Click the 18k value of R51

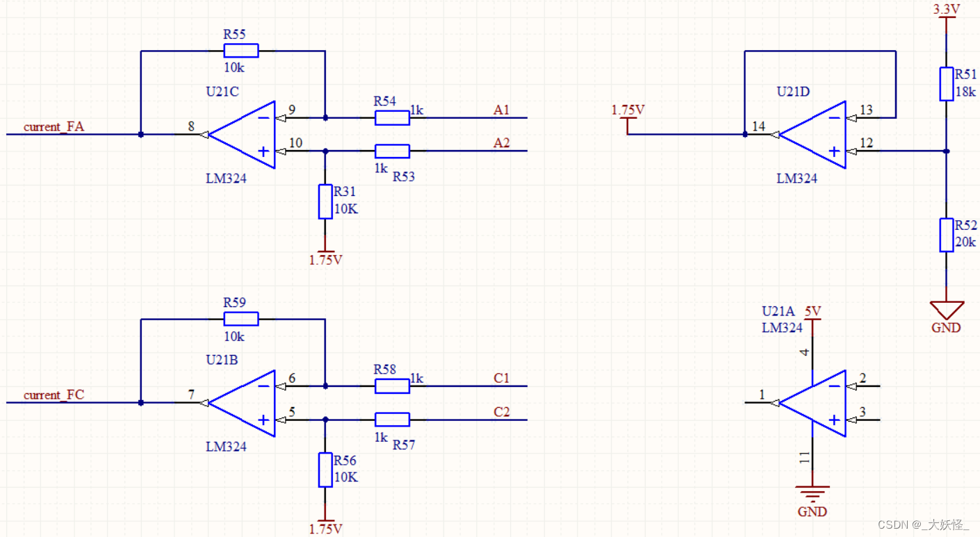pos(965,92)
